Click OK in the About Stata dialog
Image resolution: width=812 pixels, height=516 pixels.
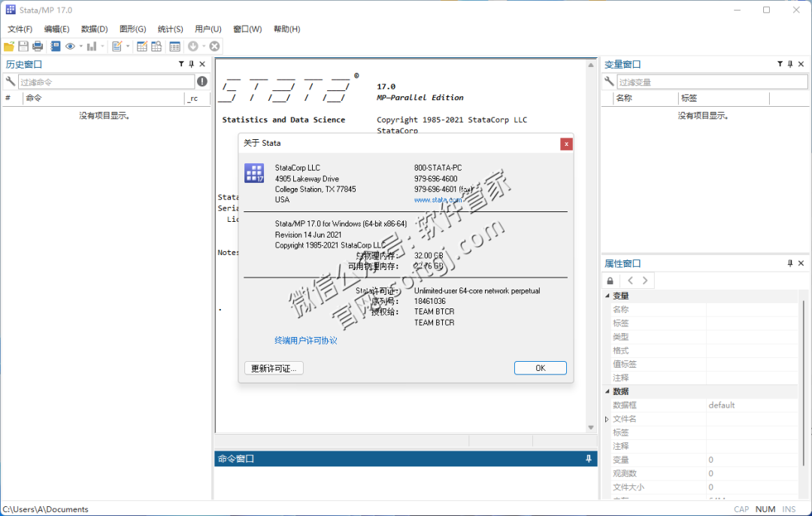(x=540, y=368)
